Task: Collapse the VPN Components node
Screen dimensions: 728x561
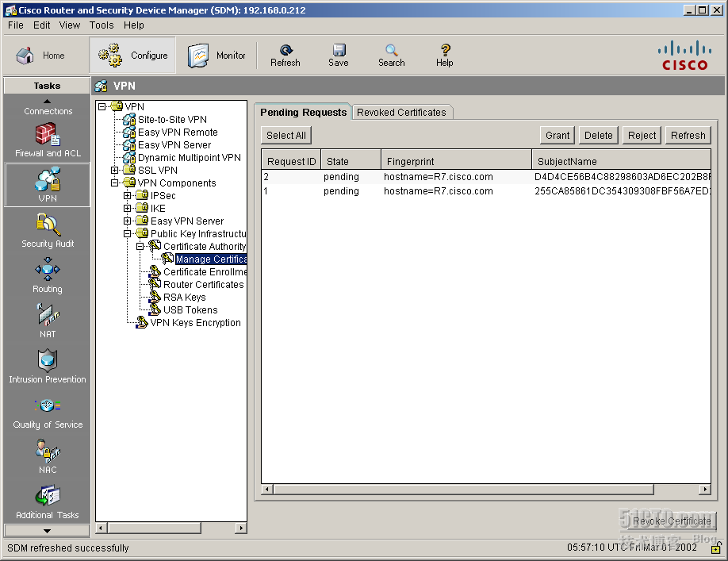Action: [x=115, y=183]
